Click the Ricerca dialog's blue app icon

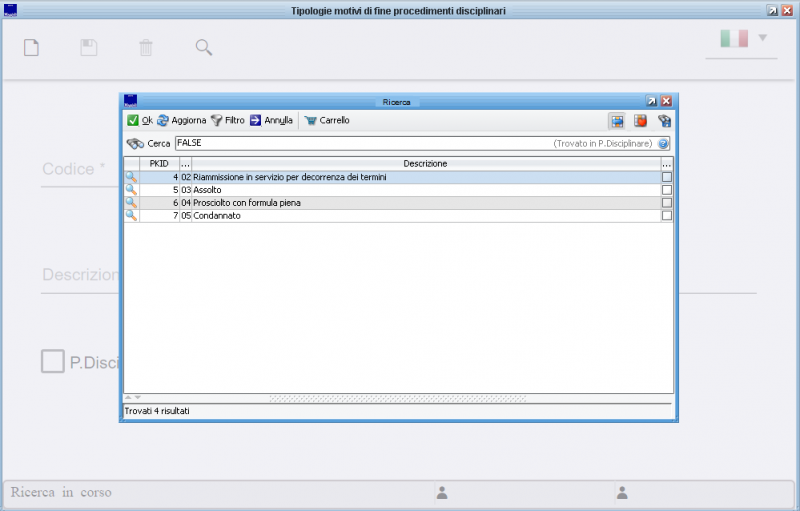[131, 100]
